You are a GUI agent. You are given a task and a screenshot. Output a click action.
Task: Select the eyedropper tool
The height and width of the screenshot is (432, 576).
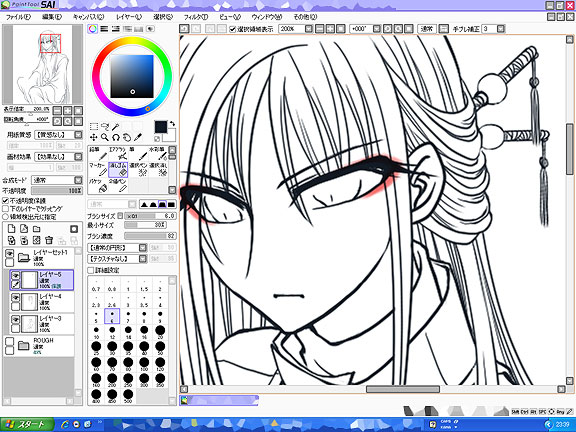click(138, 137)
